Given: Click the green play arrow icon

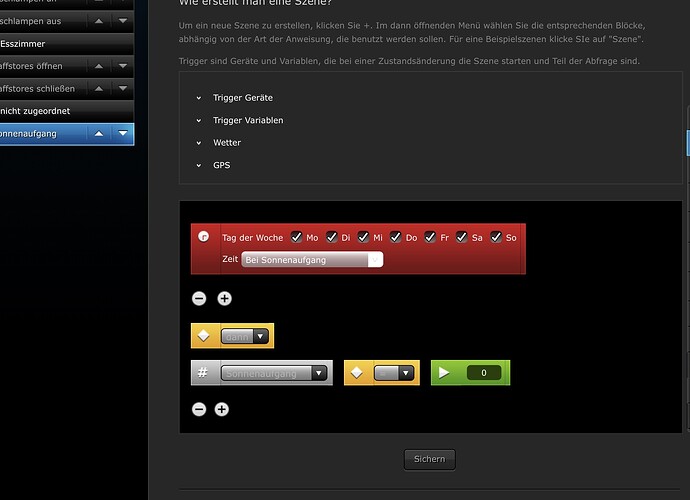Looking at the screenshot, I should 444,373.
